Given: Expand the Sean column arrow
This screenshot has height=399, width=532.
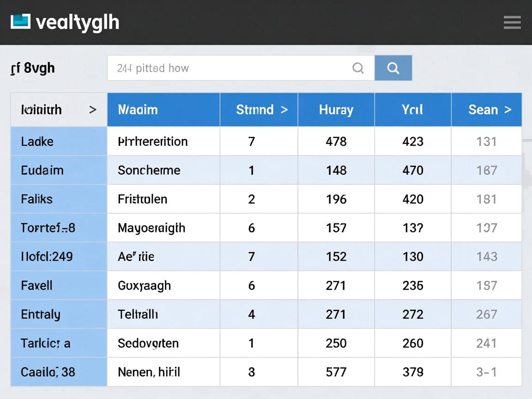Looking at the screenshot, I should tap(508, 109).
